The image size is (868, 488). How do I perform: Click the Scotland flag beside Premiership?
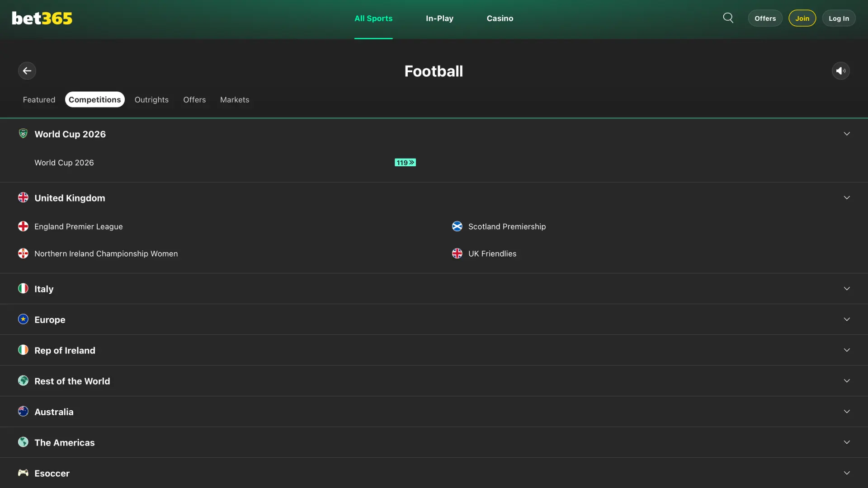(457, 226)
